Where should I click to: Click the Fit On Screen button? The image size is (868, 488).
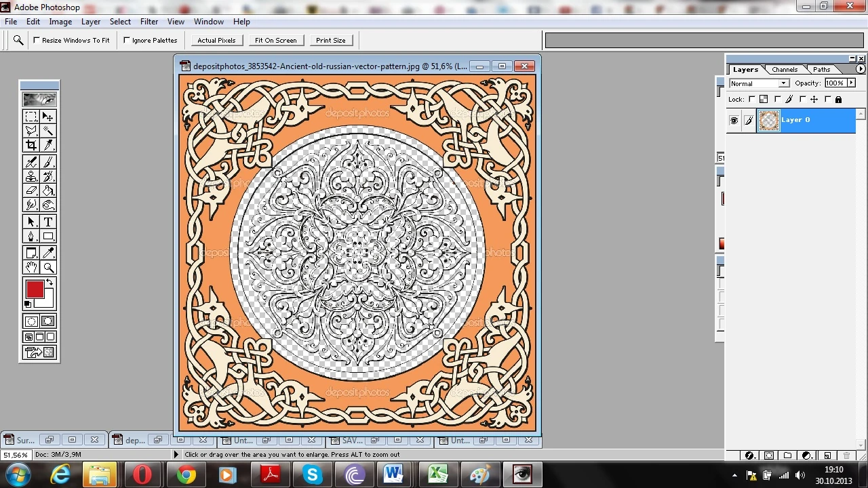276,40
